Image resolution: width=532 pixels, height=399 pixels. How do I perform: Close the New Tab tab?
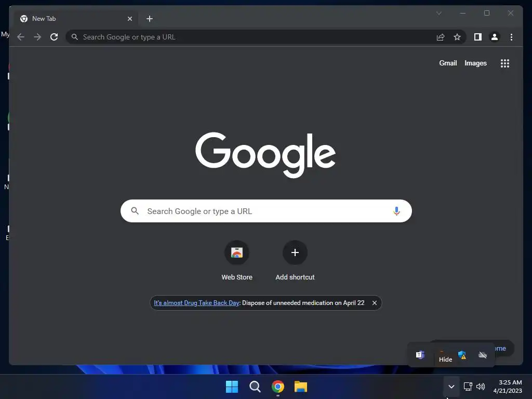click(x=129, y=19)
